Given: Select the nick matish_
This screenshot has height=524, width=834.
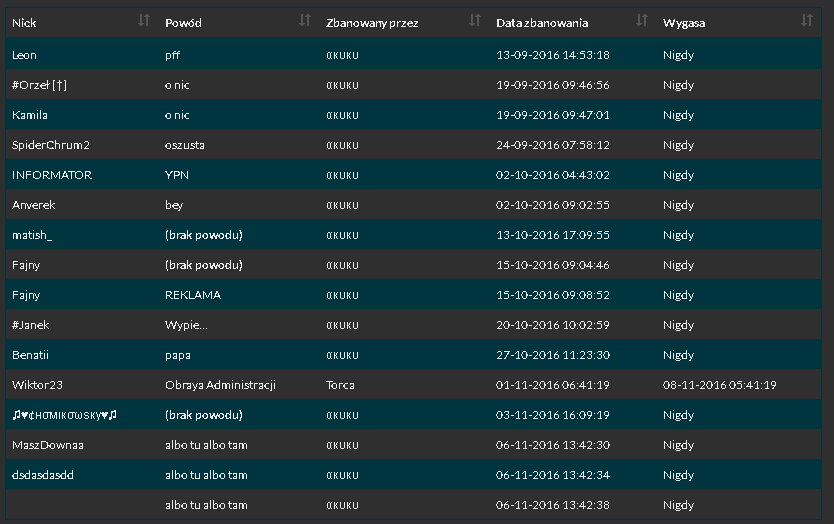Looking at the screenshot, I should [x=32, y=235].
